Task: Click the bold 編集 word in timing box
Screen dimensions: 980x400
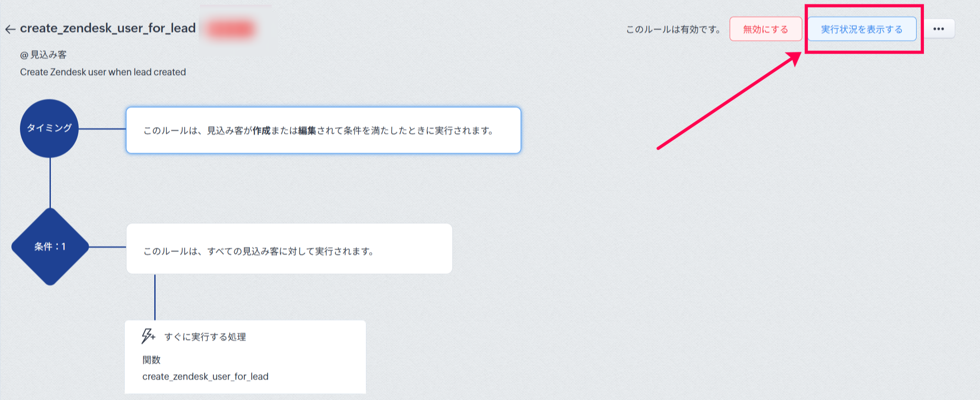Action: click(x=307, y=131)
